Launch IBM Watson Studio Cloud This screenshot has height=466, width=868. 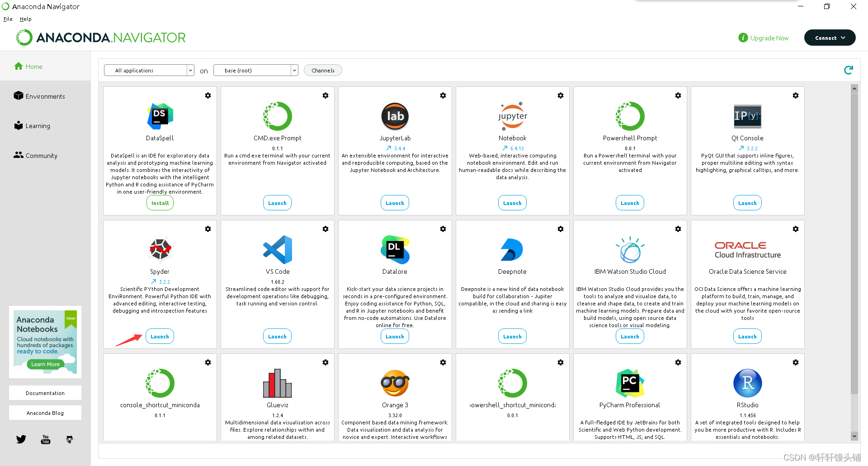pos(630,337)
